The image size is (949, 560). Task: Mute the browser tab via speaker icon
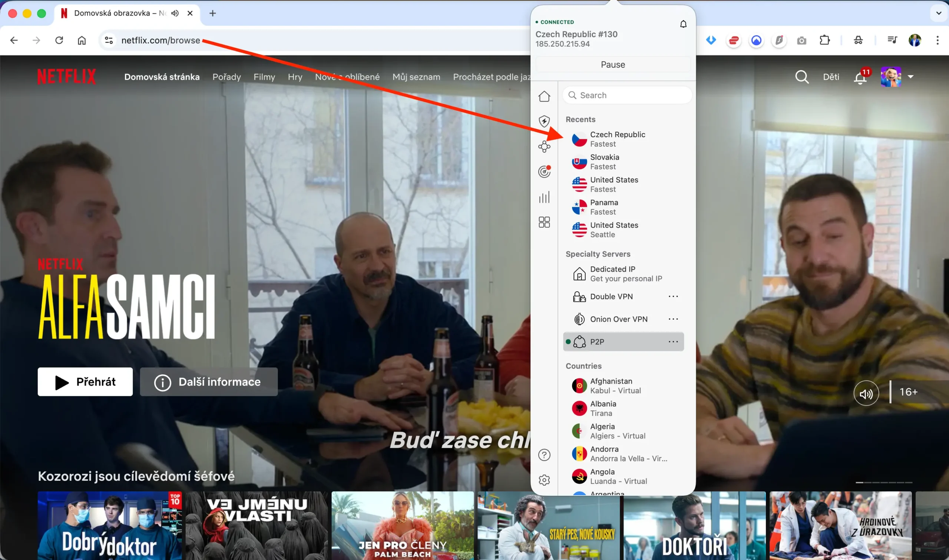pos(174,13)
